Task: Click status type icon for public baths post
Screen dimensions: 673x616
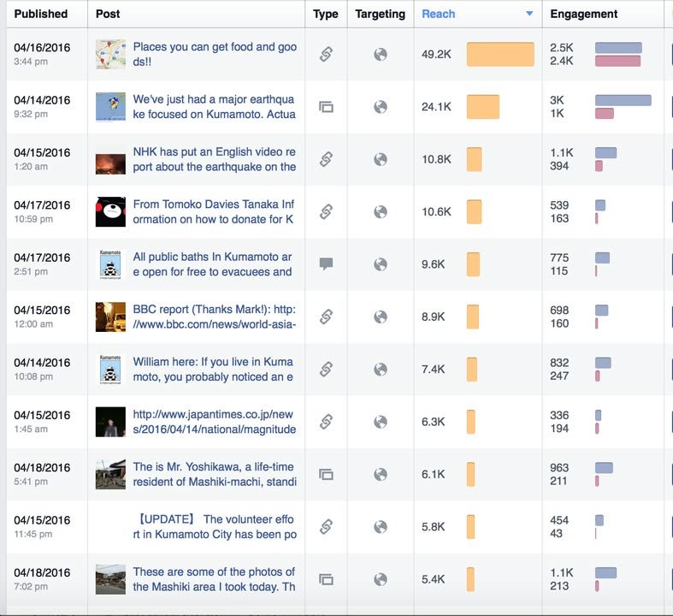Action: 325,264
